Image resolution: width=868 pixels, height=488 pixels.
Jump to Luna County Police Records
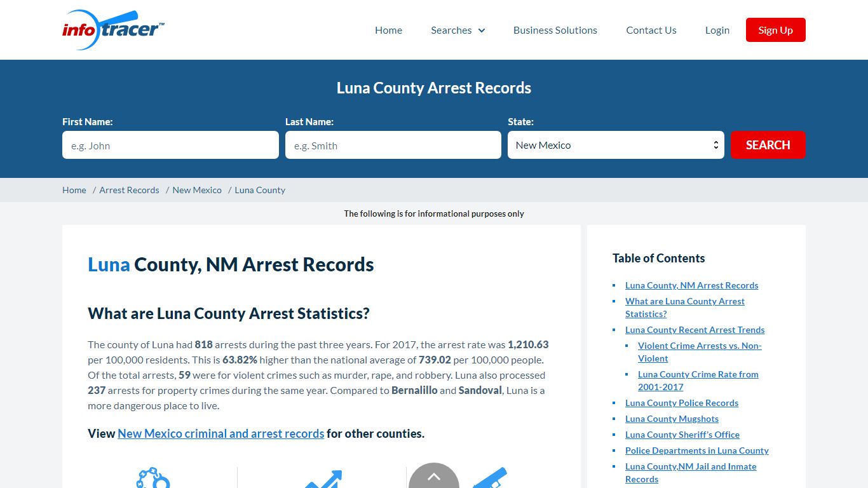coord(682,403)
